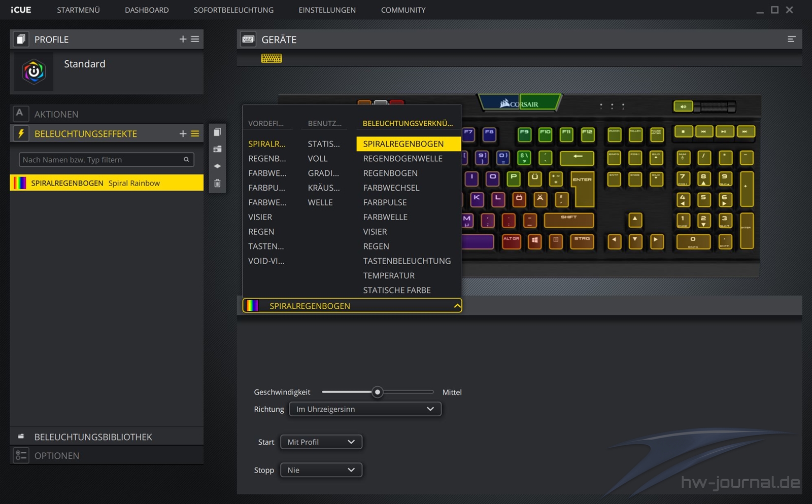Open the BELEUCHTUNGSEFFEKTE list menu icon
Image resolution: width=812 pixels, height=504 pixels.
click(195, 133)
